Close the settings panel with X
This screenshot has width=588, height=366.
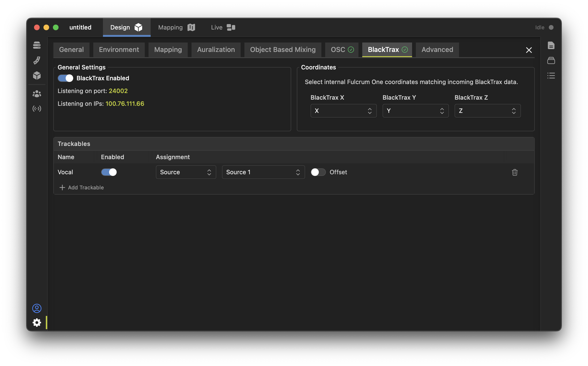529,50
